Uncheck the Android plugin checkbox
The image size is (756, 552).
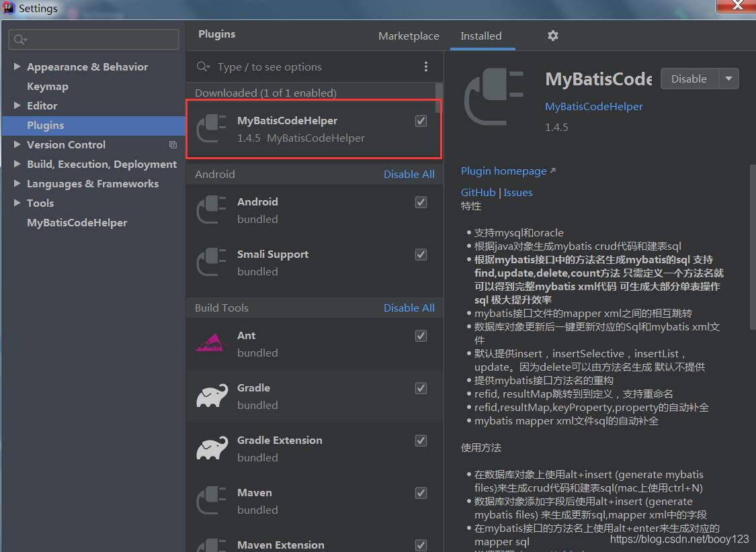click(421, 202)
